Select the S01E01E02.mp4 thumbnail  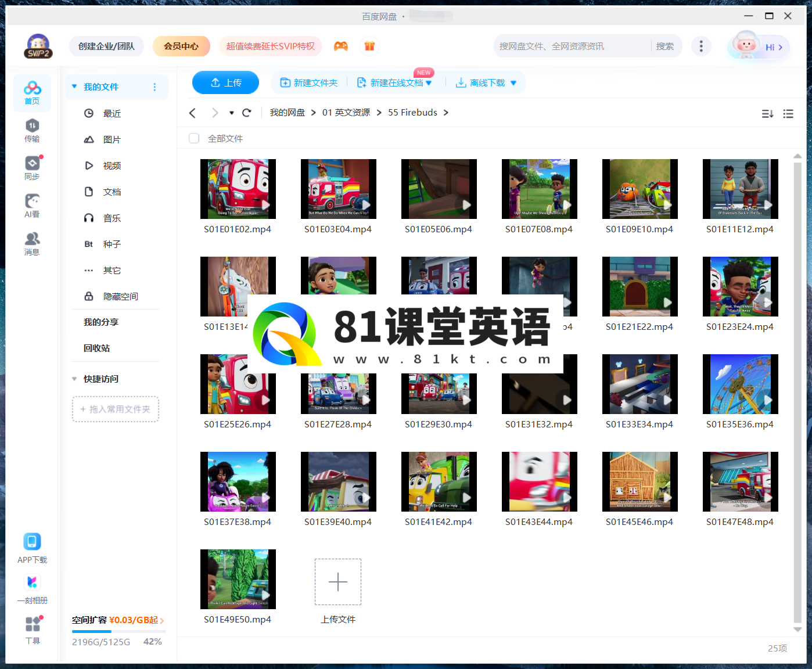point(238,189)
